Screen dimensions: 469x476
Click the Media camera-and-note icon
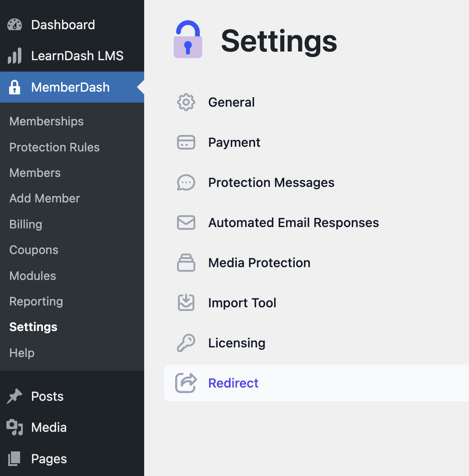pyautogui.click(x=15, y=427)
